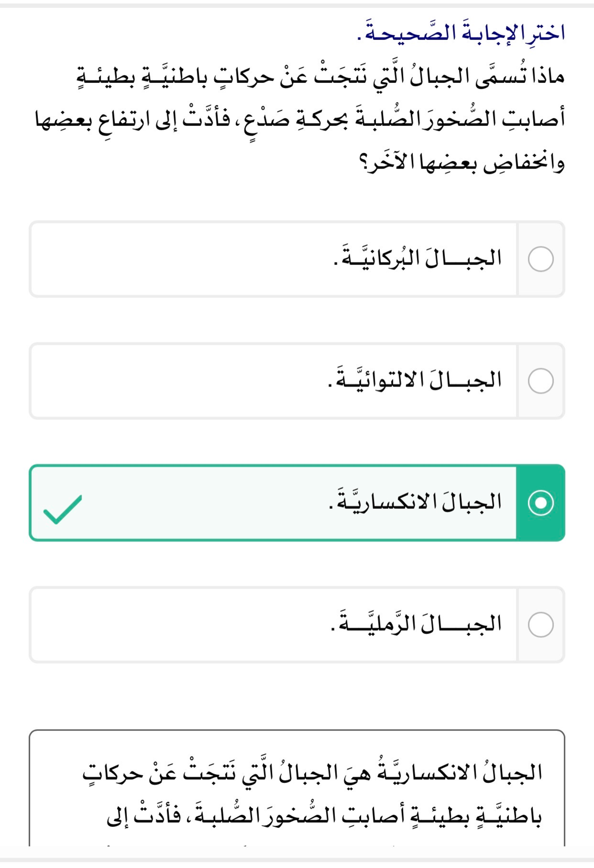Click blank space inside the الالتوائية answer card
Screen dimensions: 594x868
tap(168, 381)
